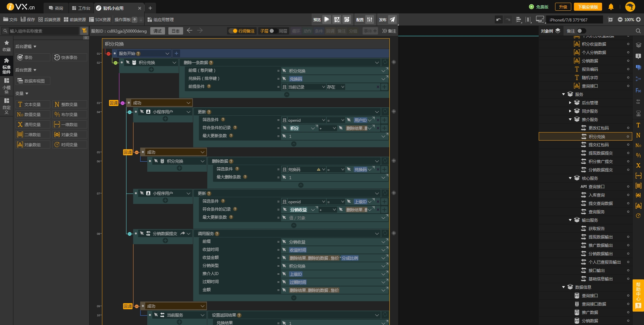Open the 收藏 star sidebar icon
Image resolution: width=644 pixels, height=325 pixels.
(6, 46)
